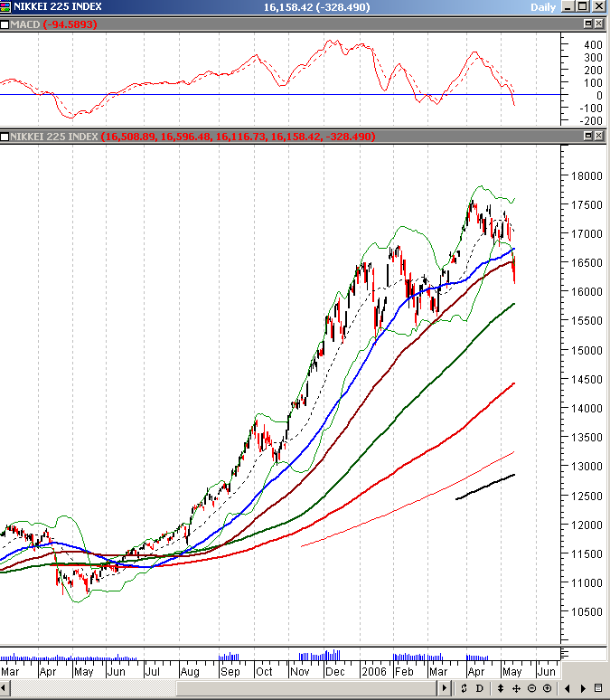Viewport: 610px width, 700px height.
Task: Zoom in using the plus magnifier icon
Action: tap(548, 688)
